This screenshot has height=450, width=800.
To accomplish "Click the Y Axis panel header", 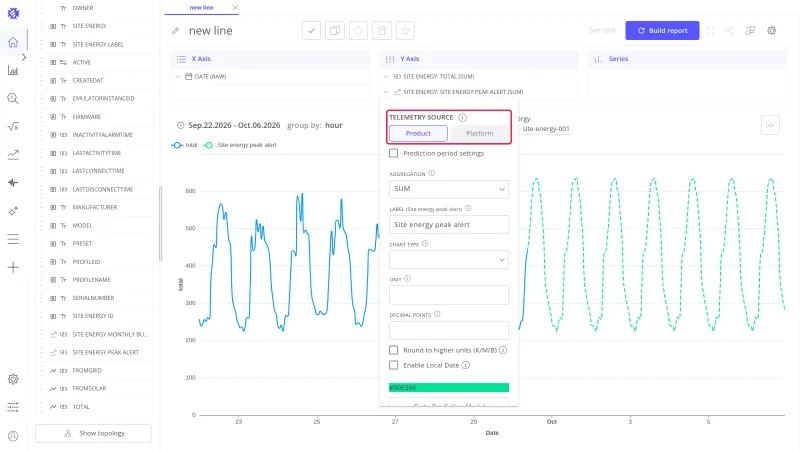I will pos(479,59).
